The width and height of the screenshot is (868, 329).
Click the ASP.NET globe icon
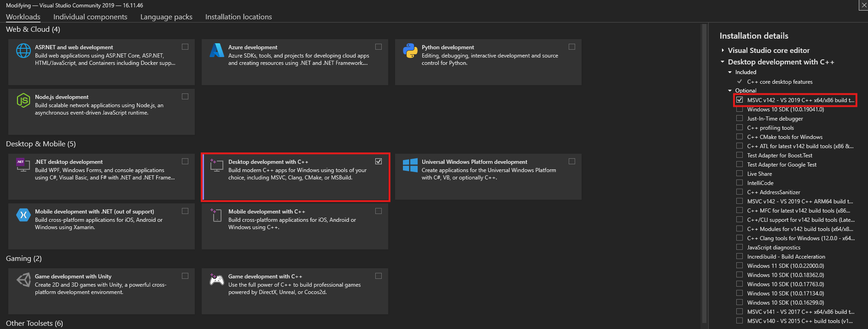(23, 51)
